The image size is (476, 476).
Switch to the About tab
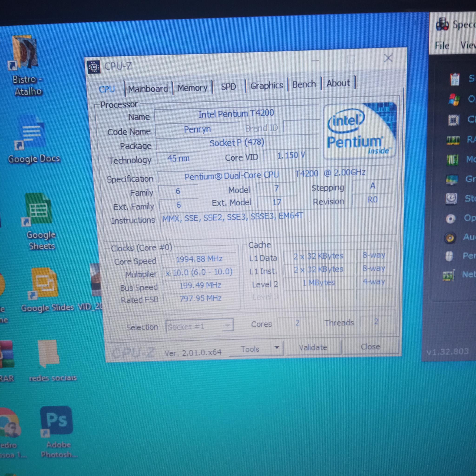[338, 83]
